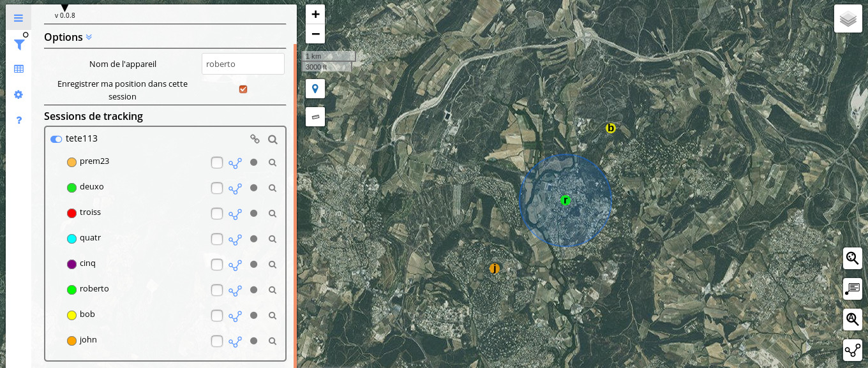The width and height of the screenshot is (868, 368).
Task: Zoom to prem23 using its magnifier icon
Action: [273, 163]
